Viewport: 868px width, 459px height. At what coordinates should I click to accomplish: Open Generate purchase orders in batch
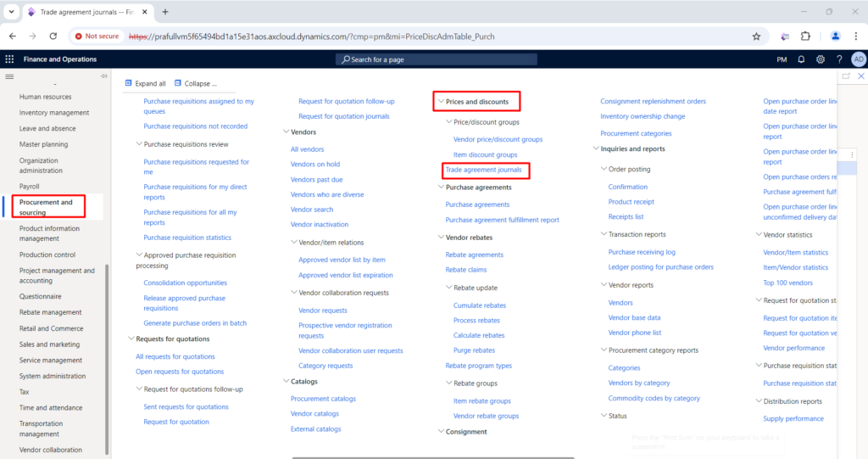click(195, 322)
